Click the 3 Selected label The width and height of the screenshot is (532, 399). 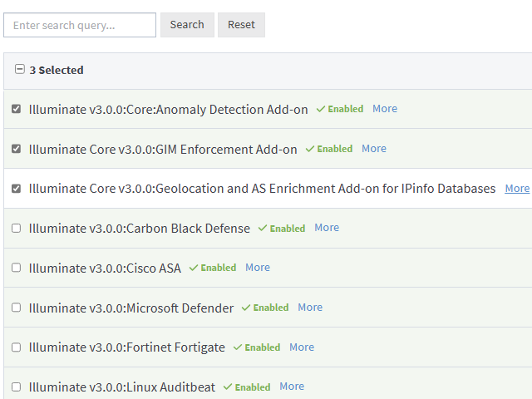pyautogui.click(x=57, y=70)
